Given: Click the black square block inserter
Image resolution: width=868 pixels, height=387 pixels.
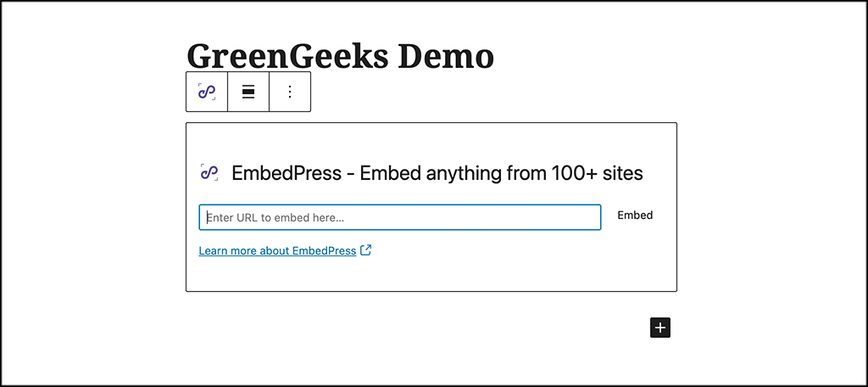Looking at the screenshot, I should [x=659, y=328].
